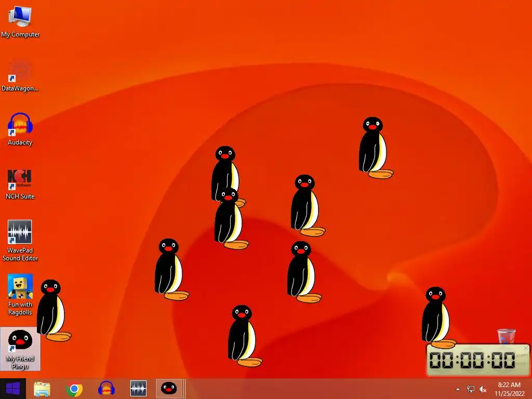This screenshot has height=399, width=532.
Task: Select the Recycle Bin behind the stopwatch
Action: (x=506, y=336)
